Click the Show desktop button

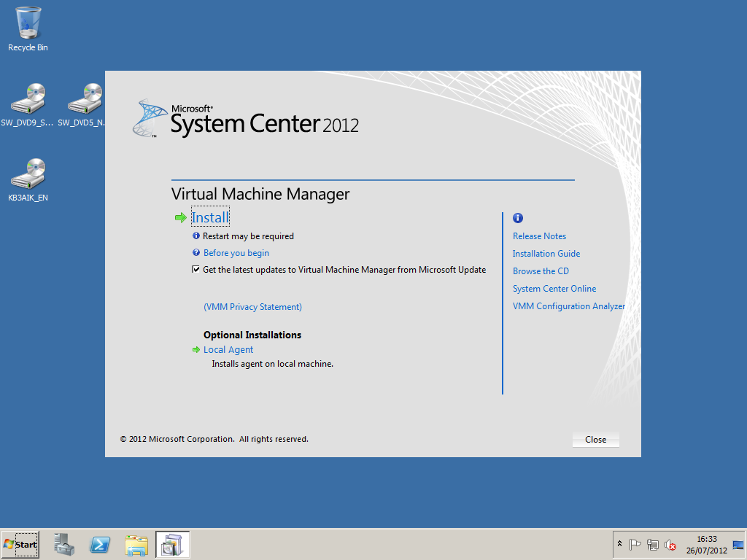[x=738, y=544]
